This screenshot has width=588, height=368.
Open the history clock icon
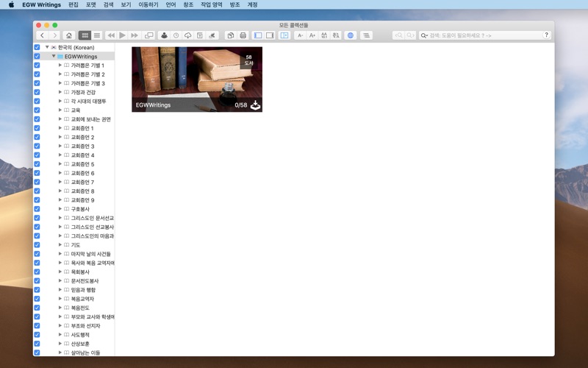coord(176,35)
